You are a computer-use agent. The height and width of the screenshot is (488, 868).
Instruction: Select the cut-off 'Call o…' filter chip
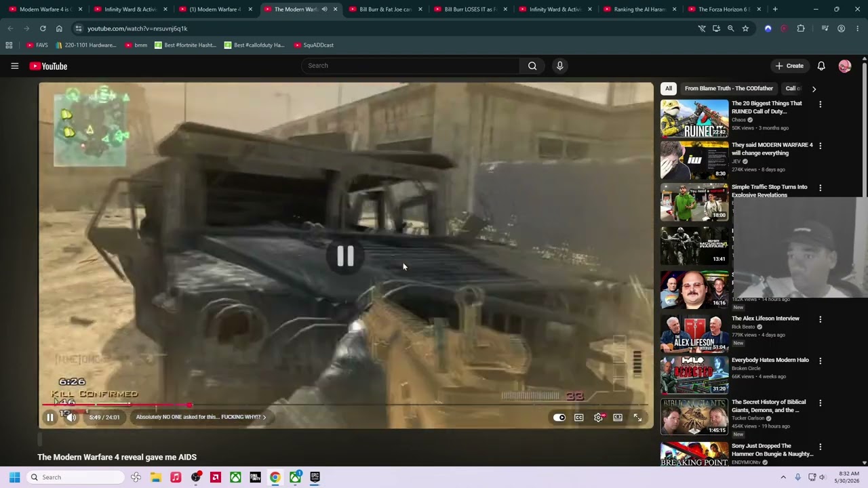pos(793,88)
